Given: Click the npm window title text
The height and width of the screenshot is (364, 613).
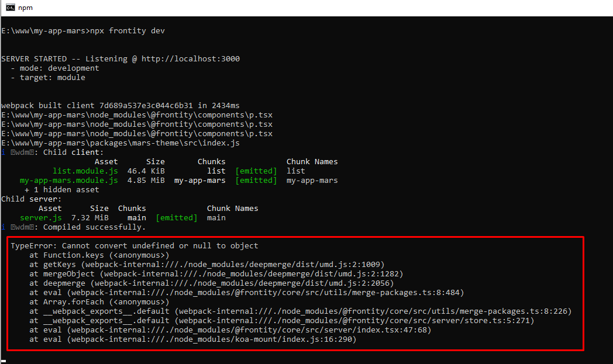Looking at the screenshot, I should click(x=26, y=8).
